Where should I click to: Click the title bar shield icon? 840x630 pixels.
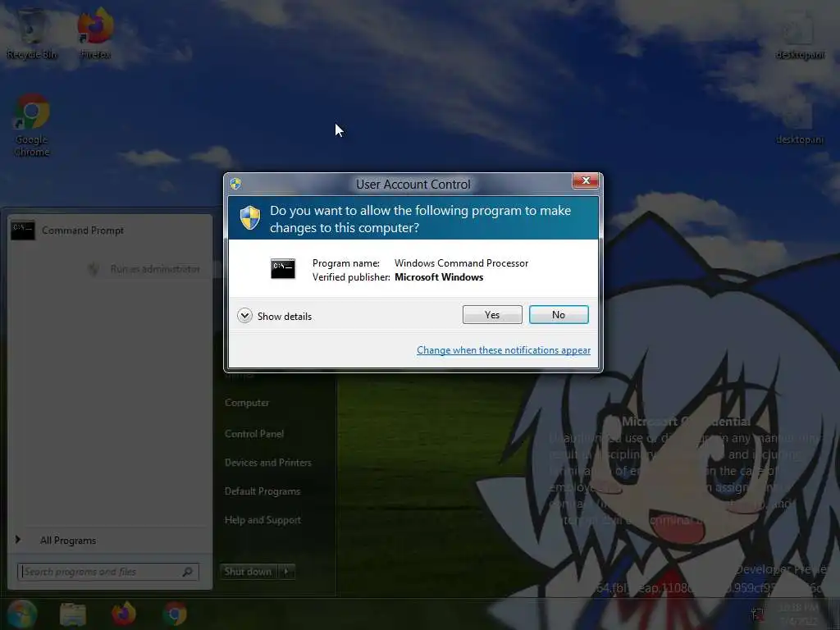[235, 184]
